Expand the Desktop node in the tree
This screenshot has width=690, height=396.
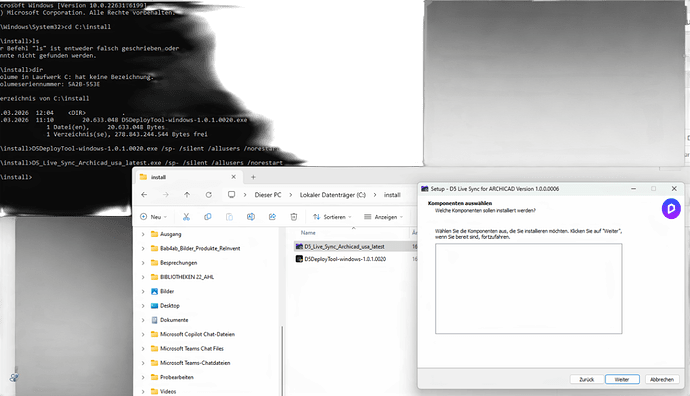pyautogui.click(x=143, y=306)
